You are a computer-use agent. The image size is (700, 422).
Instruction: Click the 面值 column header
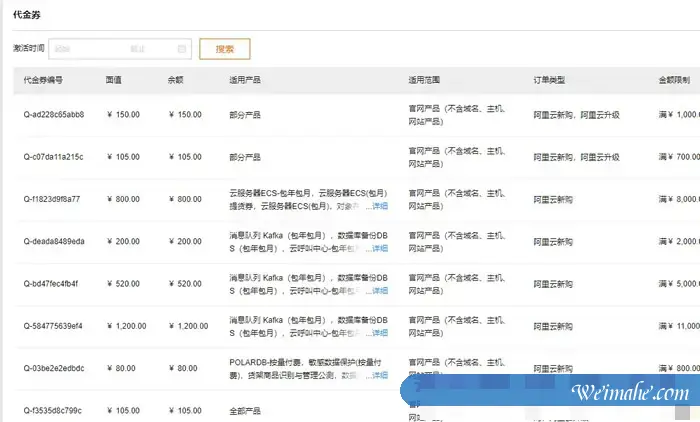(113, 80)
